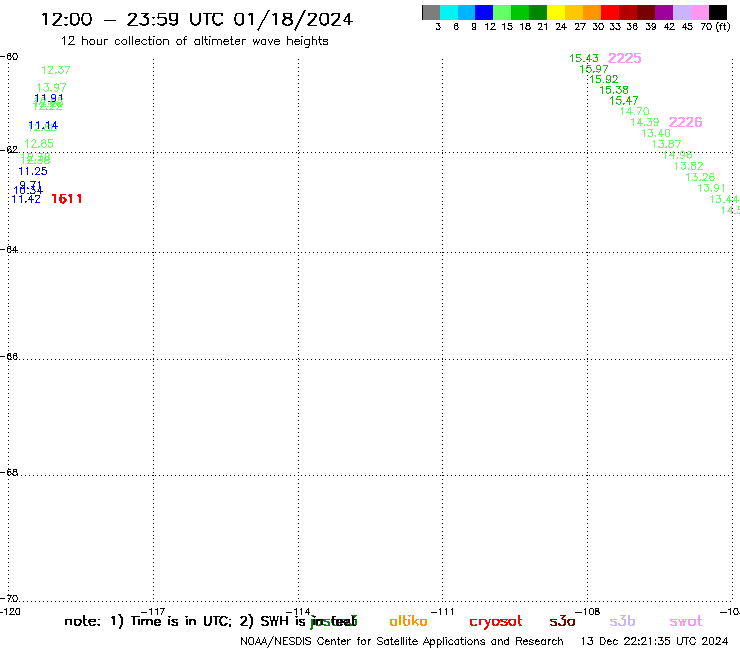Click the wave height value 13.91
The image size is (740, 650).
pyautogui.click(x=712, y=188)
